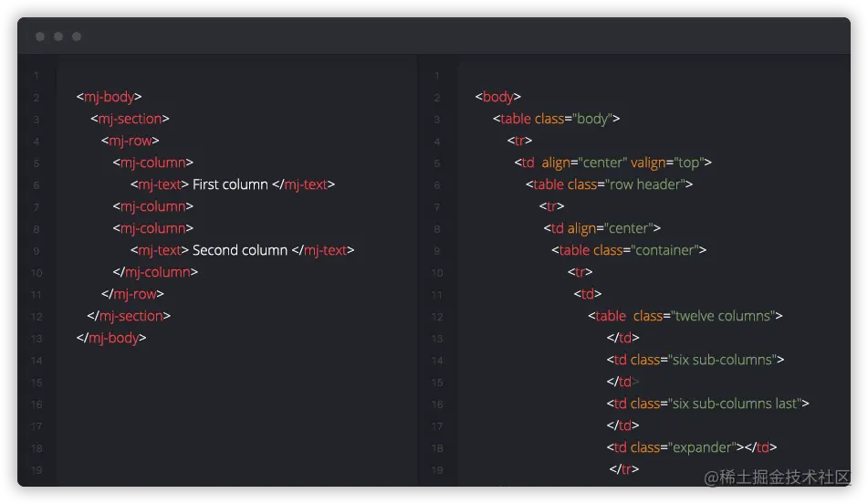Click the closing mj-row tag
The height and width of the screenshot is (504, 868).
[132, 294]
